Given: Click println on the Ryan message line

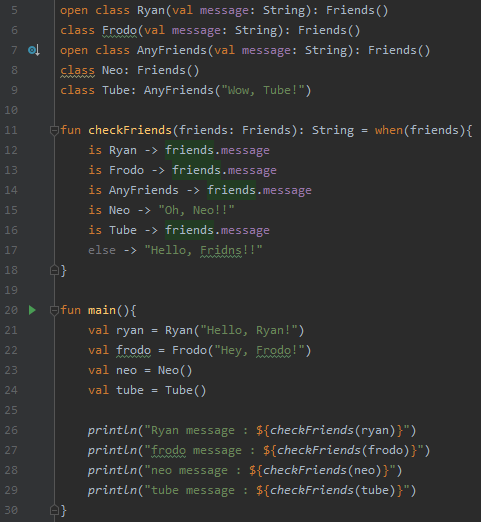Looking at the screenshot, I should (x=112, y=430).
